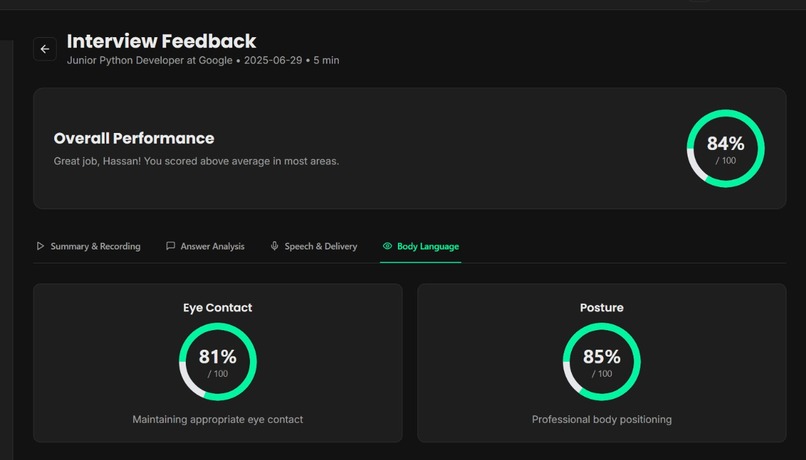This screenshot has height=460, width=806.
Task: Click the 81% Eye Contact score ring
Action: pos(218,362)
